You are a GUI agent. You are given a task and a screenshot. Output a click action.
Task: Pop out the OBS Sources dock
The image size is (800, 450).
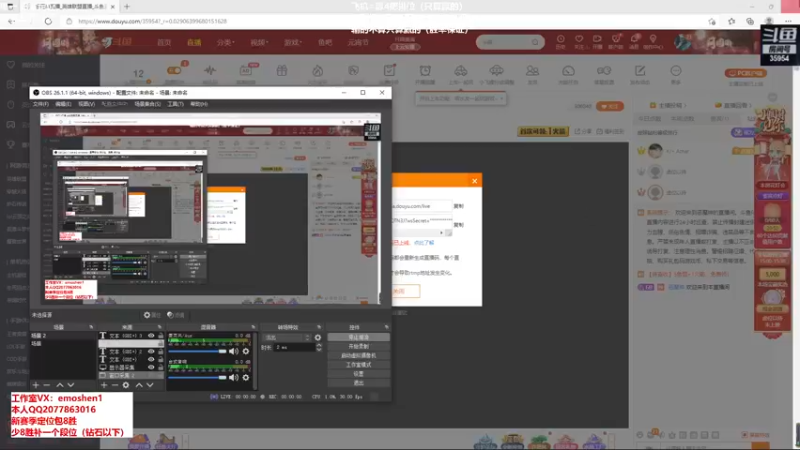pos(160,327)
